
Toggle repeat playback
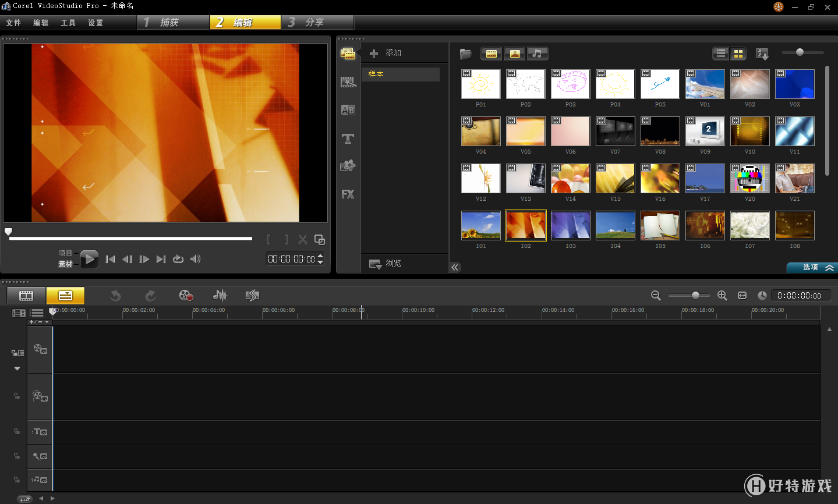point(178,259)
